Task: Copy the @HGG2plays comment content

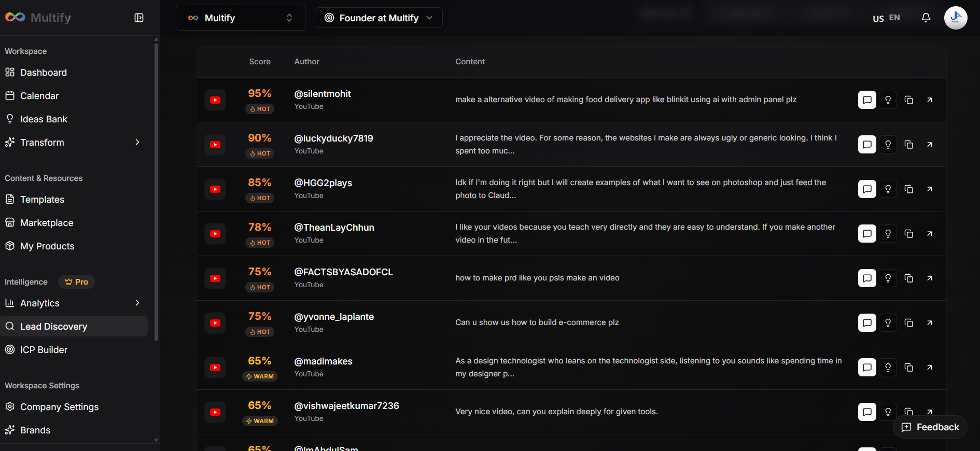Action: tap(908, 189)
